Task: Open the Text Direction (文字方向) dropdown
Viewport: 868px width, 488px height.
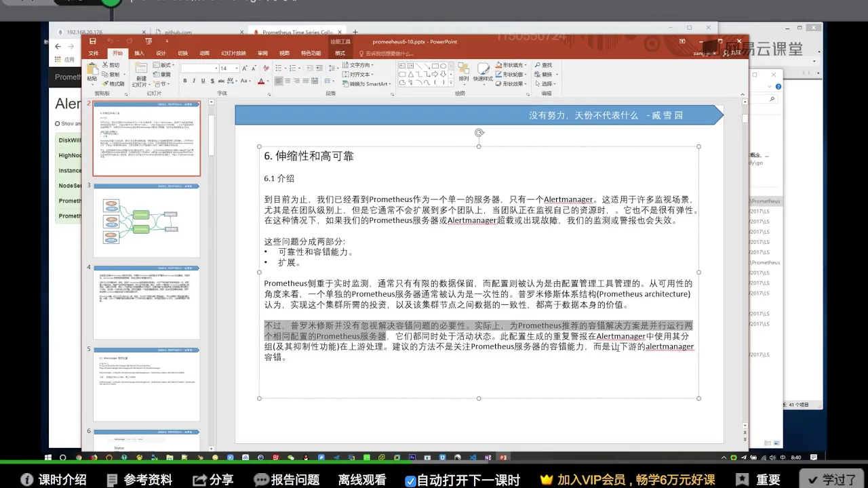Action: 359,65
